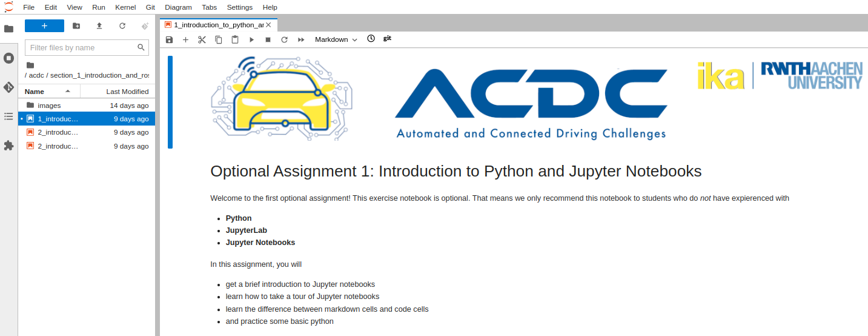
Task: Run the selected cell
Action: 251,39
